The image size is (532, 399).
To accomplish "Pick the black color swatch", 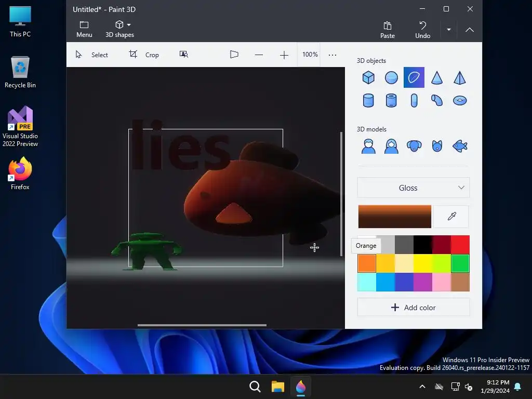I will coord(423,245).
